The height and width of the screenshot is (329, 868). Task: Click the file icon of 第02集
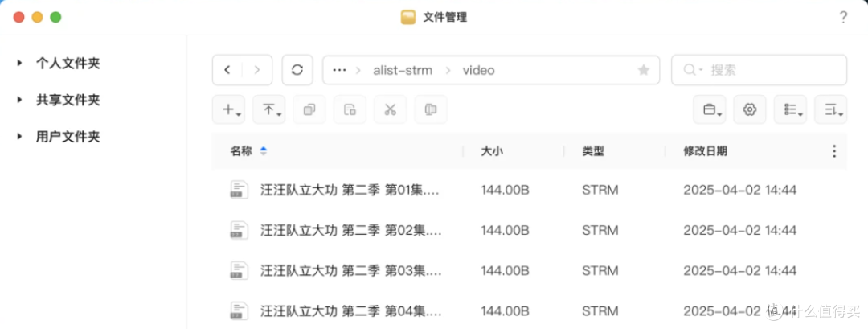[x=240, y=230]
